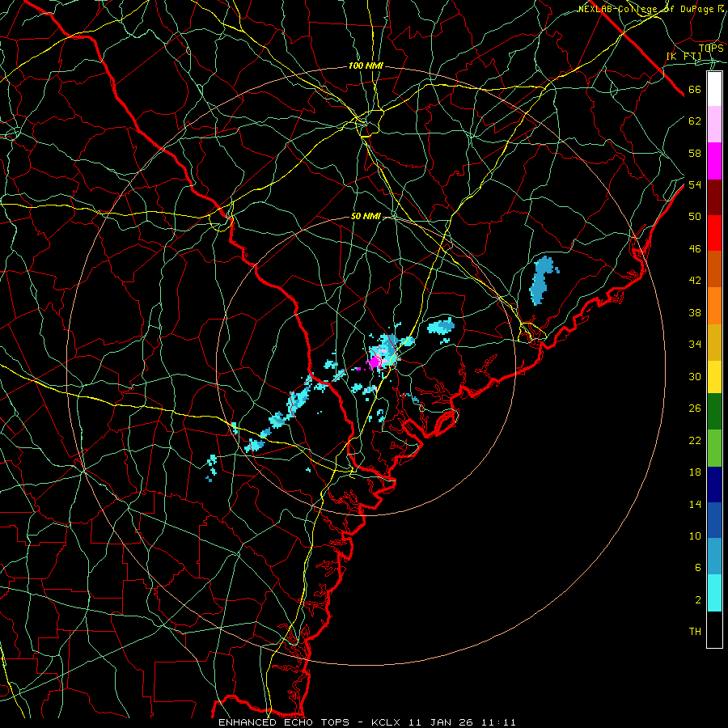The width and height of the screenshot is (728, 728).
Task: Select the bright red legend color block
Action: pos(714,233)
